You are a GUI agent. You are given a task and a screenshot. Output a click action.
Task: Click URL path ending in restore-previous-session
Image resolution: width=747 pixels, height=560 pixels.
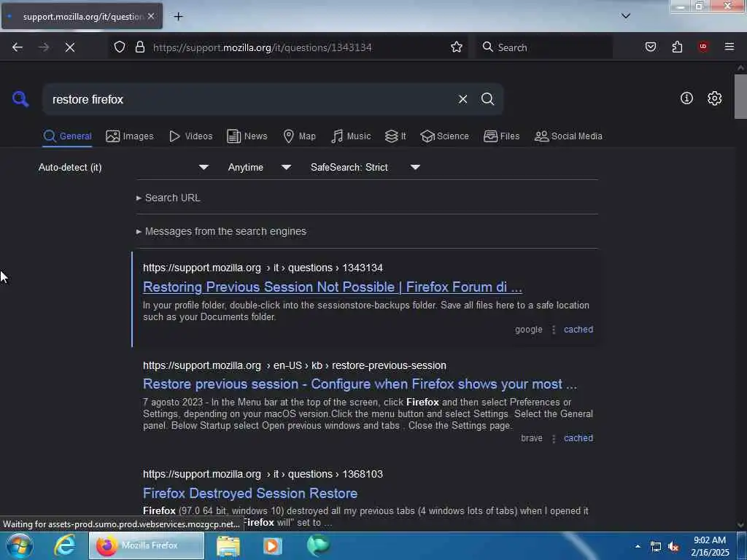pyautogui.click(x=295, y=366)
